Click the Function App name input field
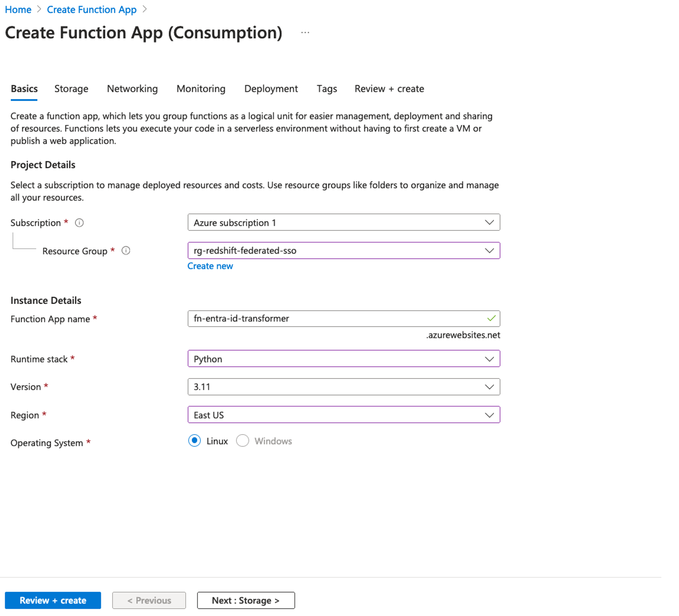The image size is (679, 616). tap(336, 319)
